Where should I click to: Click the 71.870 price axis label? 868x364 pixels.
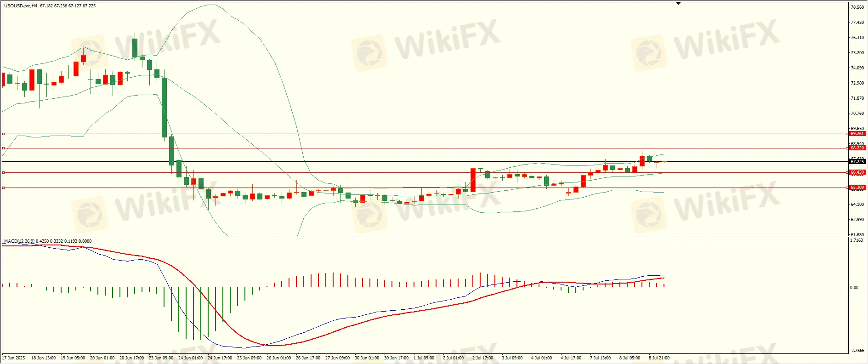click(857, 98)
